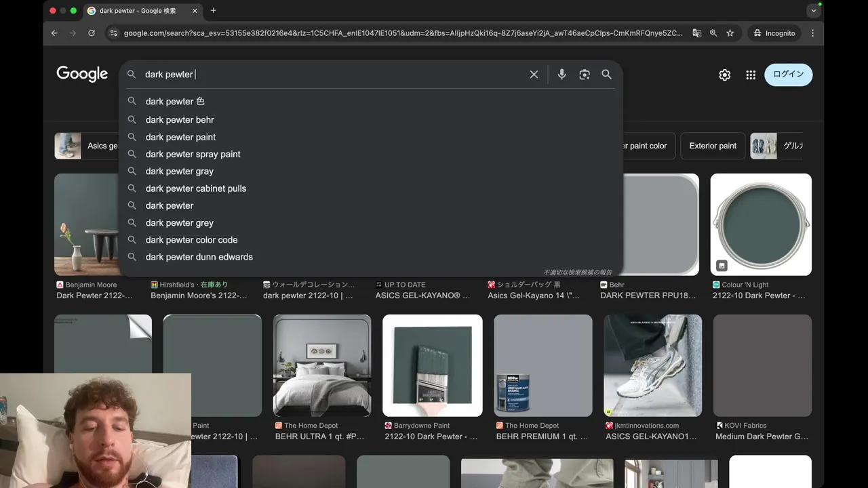The image size is (868, 488).
Task: Open Chrome three-dot menu
Action: tap(812, 33)
